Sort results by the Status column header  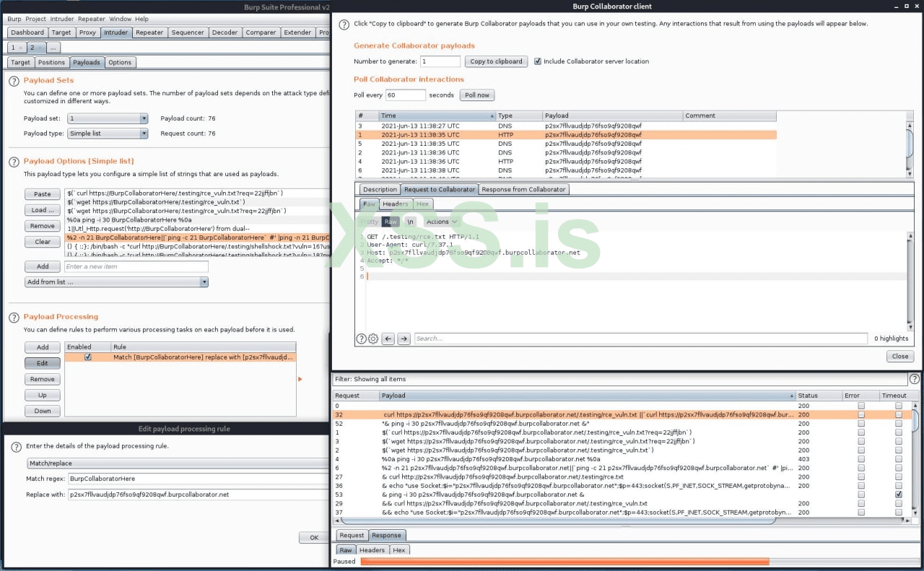(x=818, y=396)
